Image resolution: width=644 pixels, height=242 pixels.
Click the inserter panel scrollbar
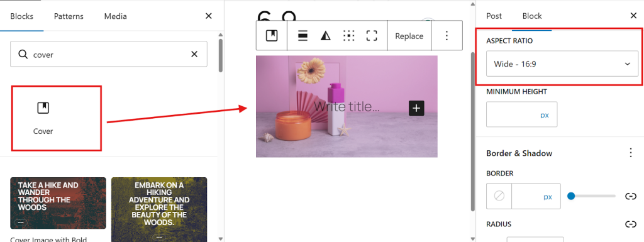pyautogui.click(x=221, y=55)
